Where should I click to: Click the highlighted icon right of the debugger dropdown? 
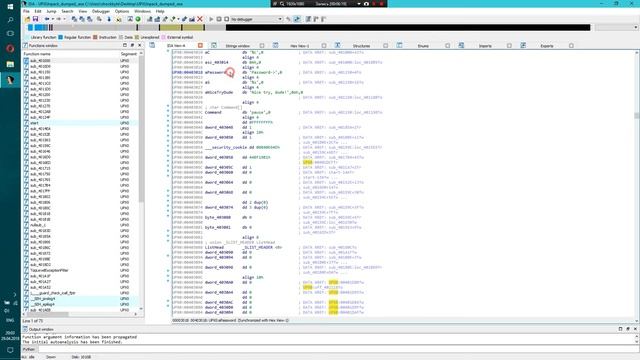point(297,19)
